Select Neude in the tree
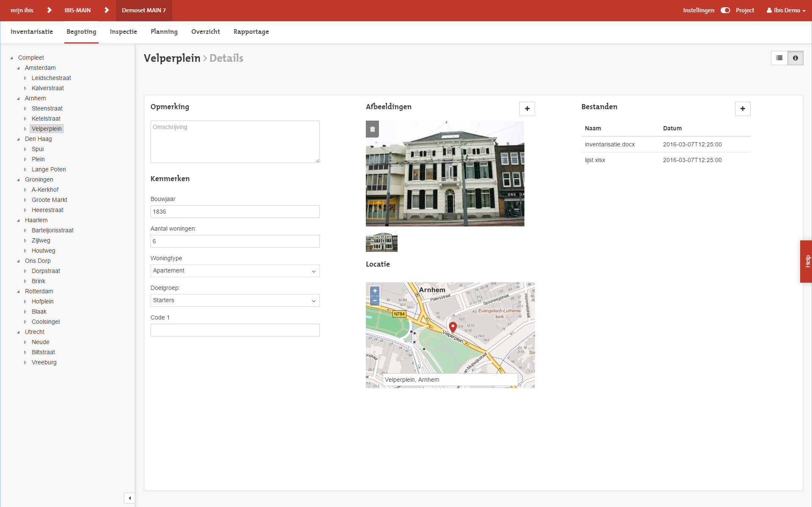The height and width of the screenshot is (507, 812). pyautogui.click(x=41, y=342)
